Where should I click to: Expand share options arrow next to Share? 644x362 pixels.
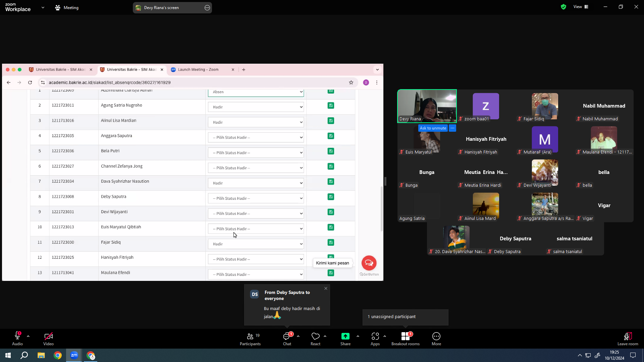(358, 336)
